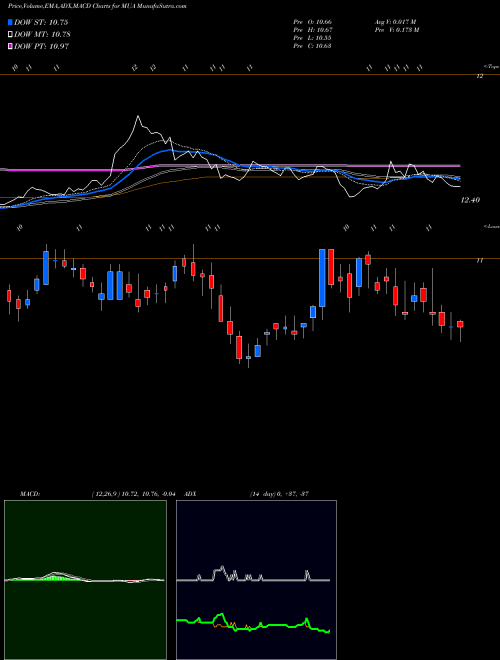Click the '<Lows' row label

[491, 226]
